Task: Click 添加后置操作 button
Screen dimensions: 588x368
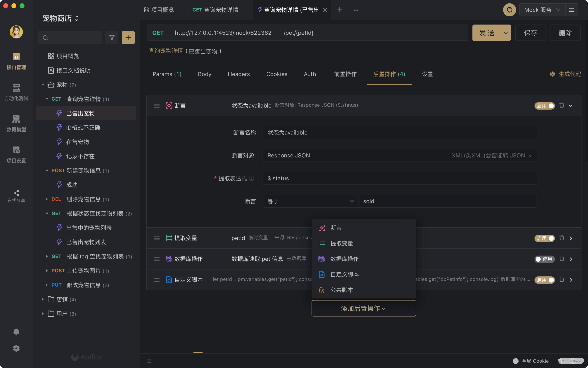Action: tap(364, 308)
